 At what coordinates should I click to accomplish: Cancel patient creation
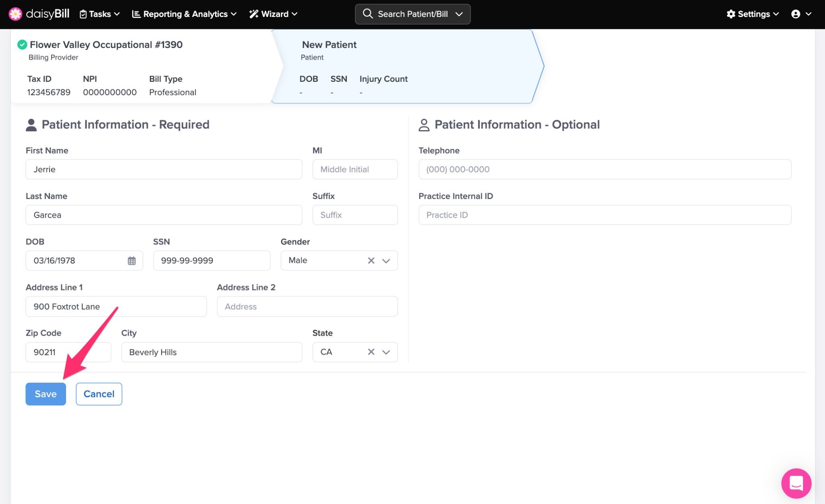click(99, 394)
